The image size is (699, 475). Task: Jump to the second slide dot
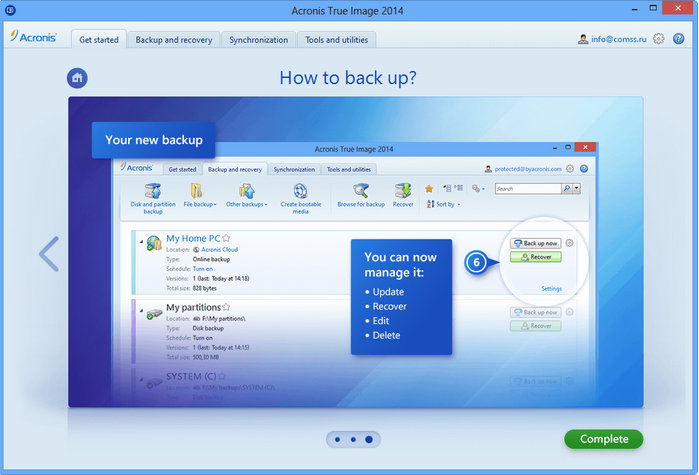click(353, 439)
